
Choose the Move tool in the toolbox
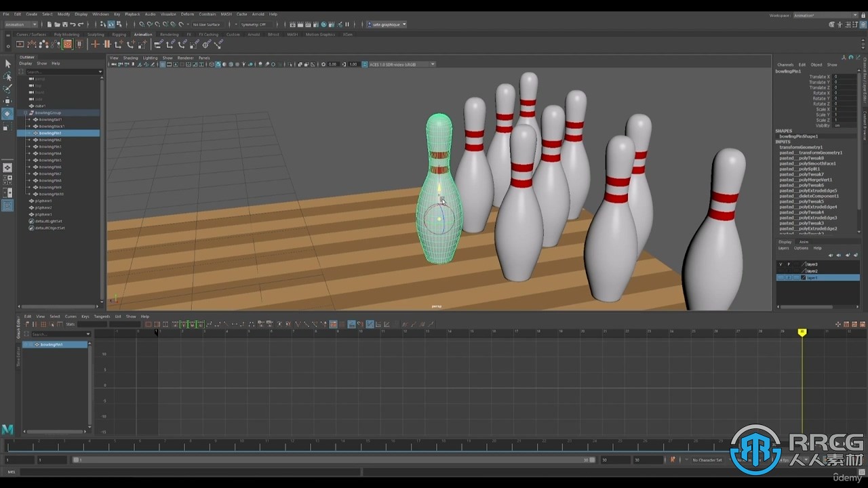(x=7, y=101)
